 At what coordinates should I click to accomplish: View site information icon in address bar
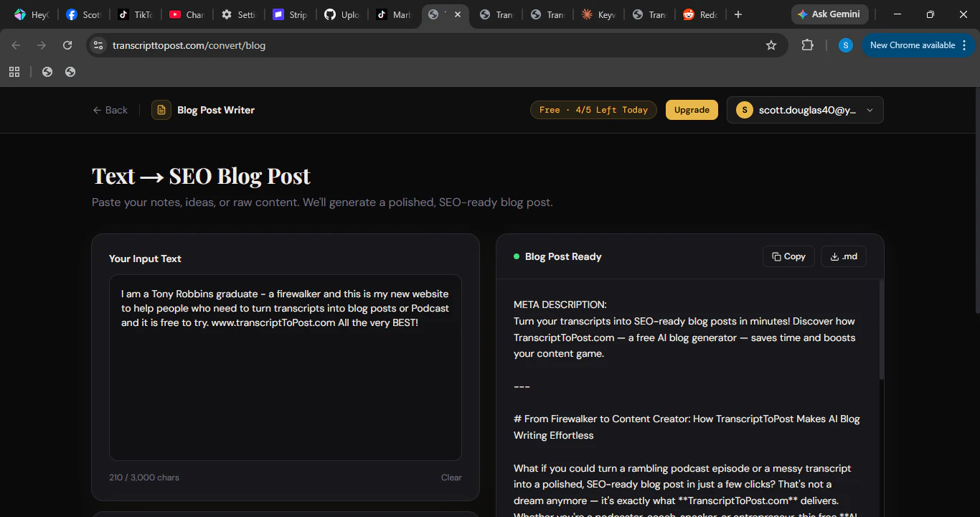(x=98, y=45)
